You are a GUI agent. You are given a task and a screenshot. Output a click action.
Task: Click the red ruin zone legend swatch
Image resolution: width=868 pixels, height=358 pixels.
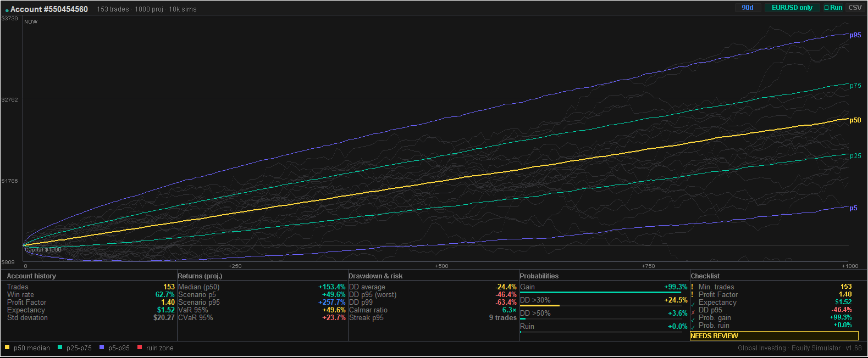140,347
